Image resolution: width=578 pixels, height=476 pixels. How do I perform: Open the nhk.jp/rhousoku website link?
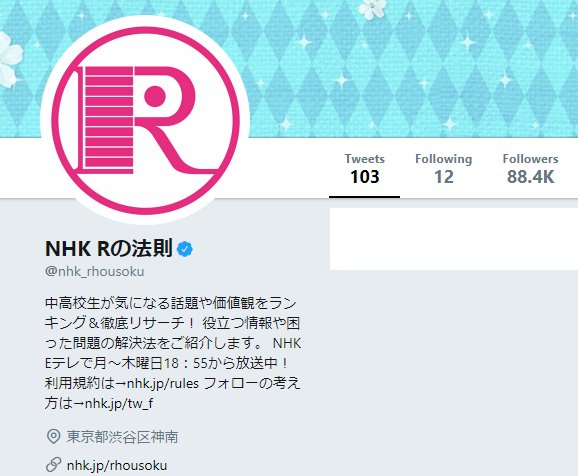(117, 465)
